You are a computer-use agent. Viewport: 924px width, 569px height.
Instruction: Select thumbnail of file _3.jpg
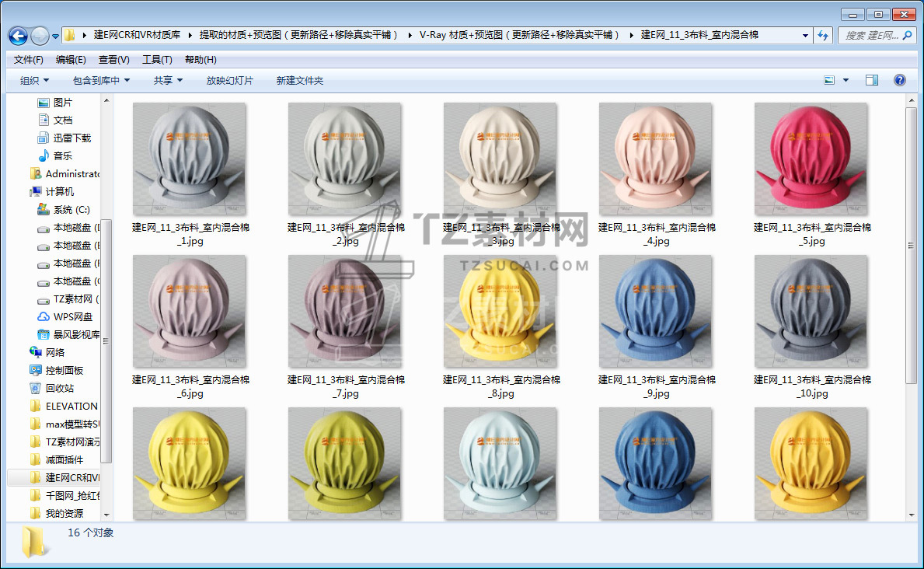click(500, 159)
